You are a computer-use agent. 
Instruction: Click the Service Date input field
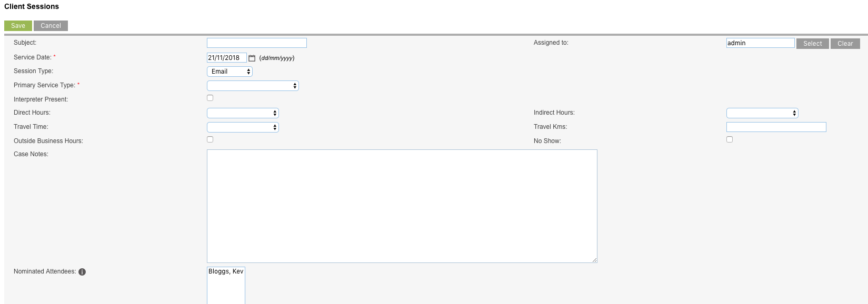pos(226,58)
